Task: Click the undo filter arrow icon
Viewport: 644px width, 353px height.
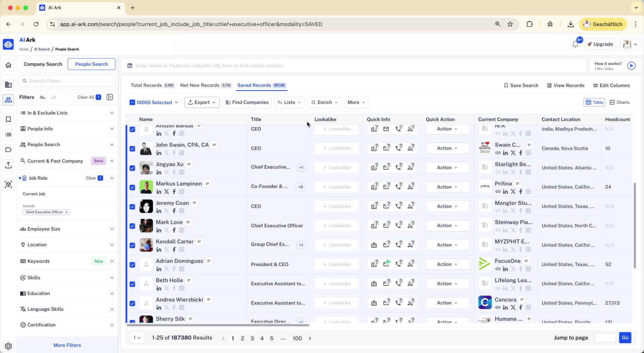Action: coord(42,97)
